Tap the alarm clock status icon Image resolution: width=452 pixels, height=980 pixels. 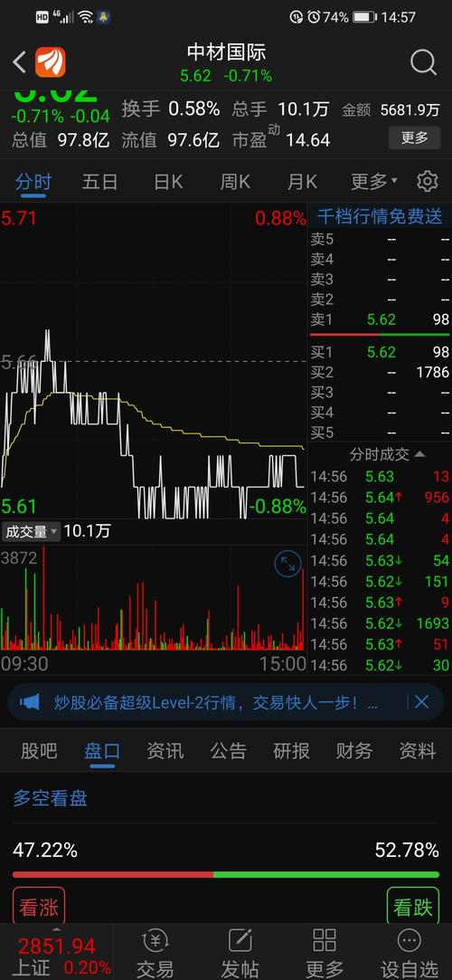click(314, 17)
